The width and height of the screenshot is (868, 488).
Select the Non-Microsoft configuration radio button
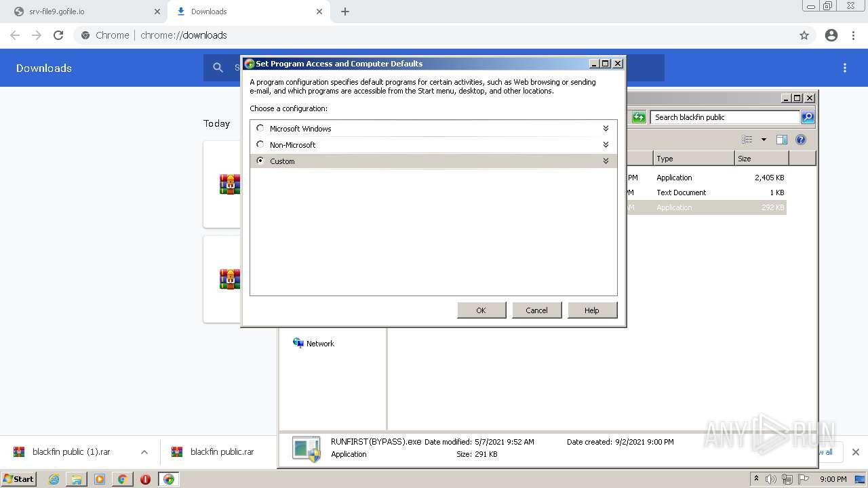tap(260, 144)
